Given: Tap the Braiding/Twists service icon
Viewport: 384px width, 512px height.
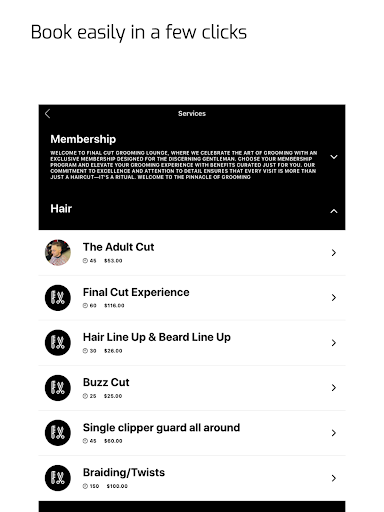Looking at the screenshot, I should (x=58, y=478).
